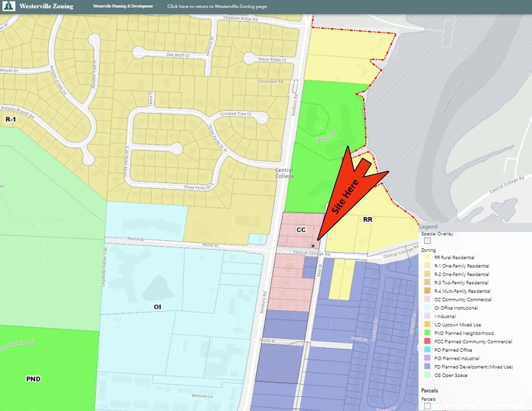This screenshot has width=532, height=411.
Task: Click the RR Rural Residential yellow swatch
Action: coord(427,258)
